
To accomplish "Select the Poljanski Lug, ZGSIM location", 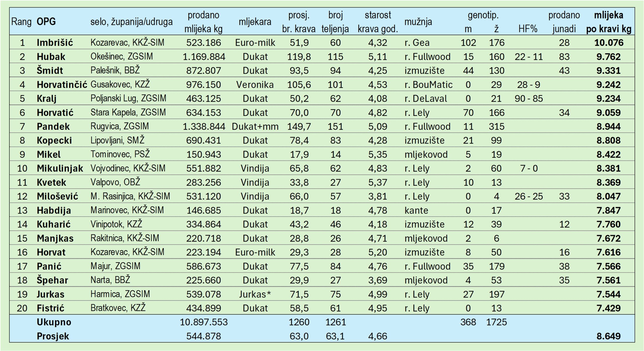I will point(128,98).
